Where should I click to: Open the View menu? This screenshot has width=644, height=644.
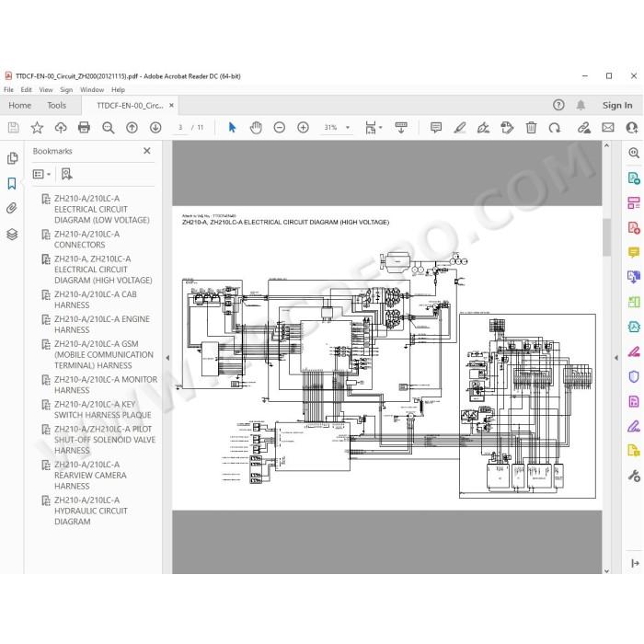click(46, 89)
